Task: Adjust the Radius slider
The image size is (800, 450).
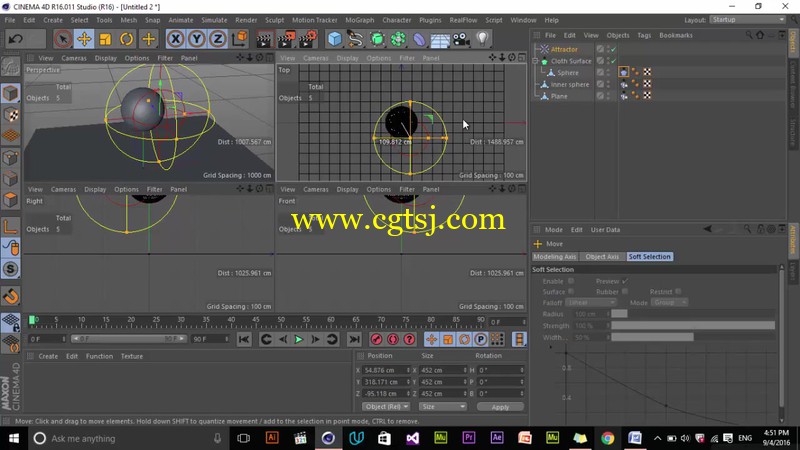Action: pyautogui.click(x=693, y=314)
